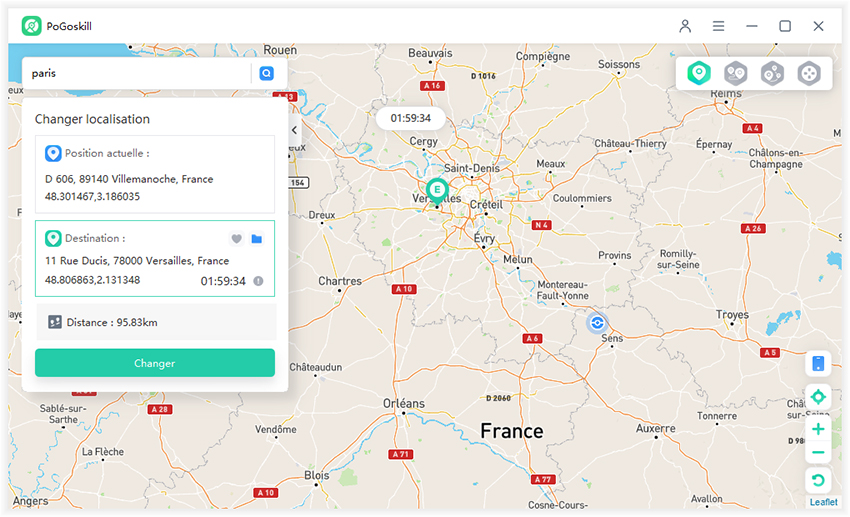Open the hamburger menu
Image resolution: width=850 pixels, height=517 pixels.
(718, 26)
